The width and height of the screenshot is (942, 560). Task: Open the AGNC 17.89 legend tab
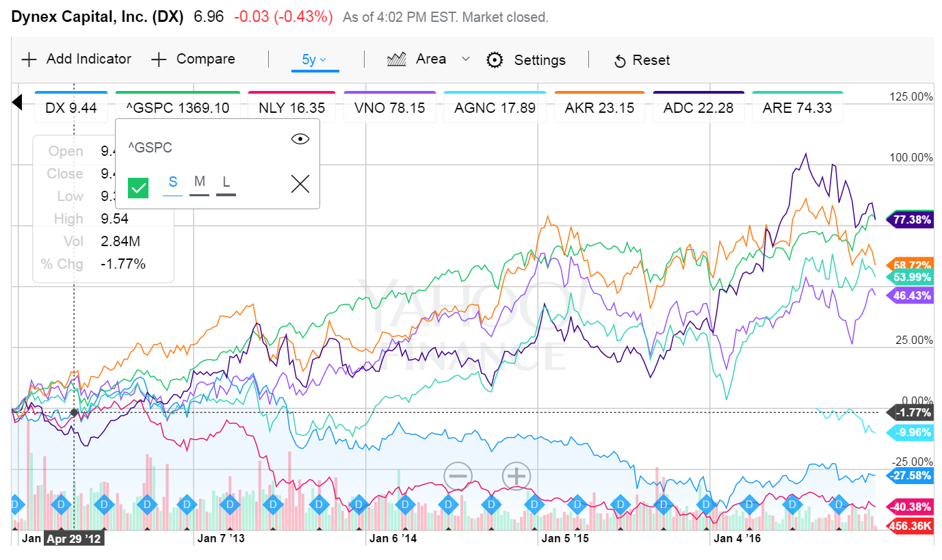(495, 107)
